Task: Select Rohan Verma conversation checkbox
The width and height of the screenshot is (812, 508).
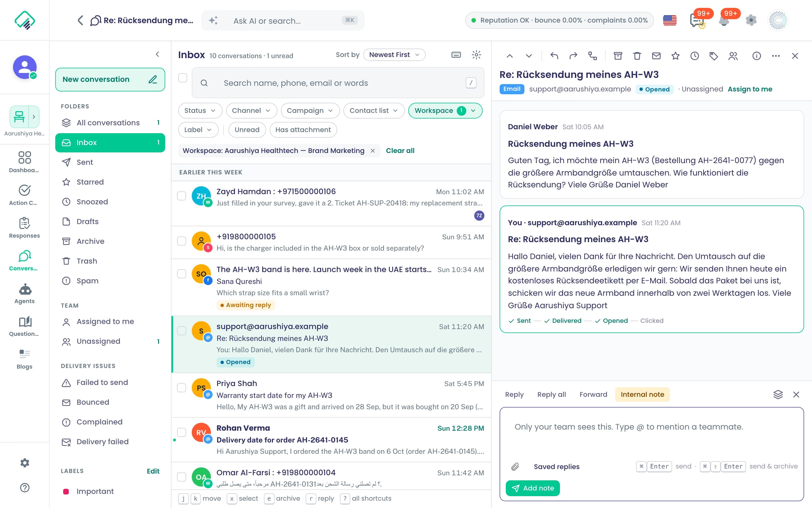Action: click(182, 432)
